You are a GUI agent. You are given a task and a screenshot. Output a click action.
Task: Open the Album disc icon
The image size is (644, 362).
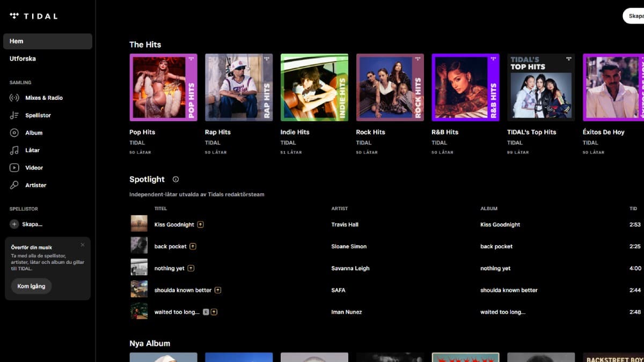14,133
